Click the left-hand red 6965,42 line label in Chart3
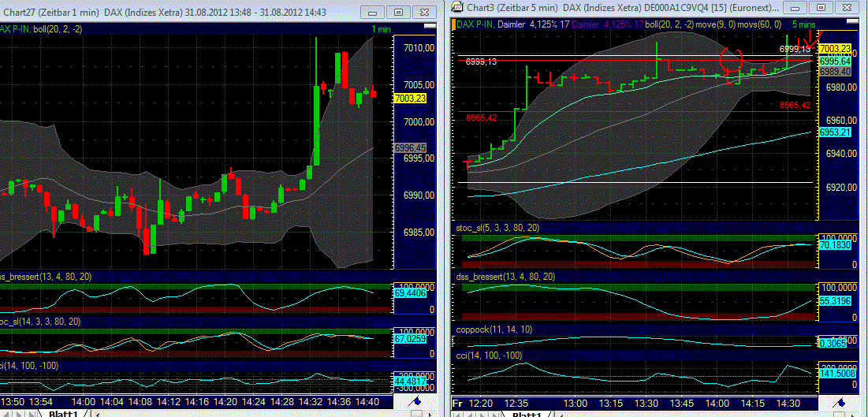868x417 pixels. 481,117
